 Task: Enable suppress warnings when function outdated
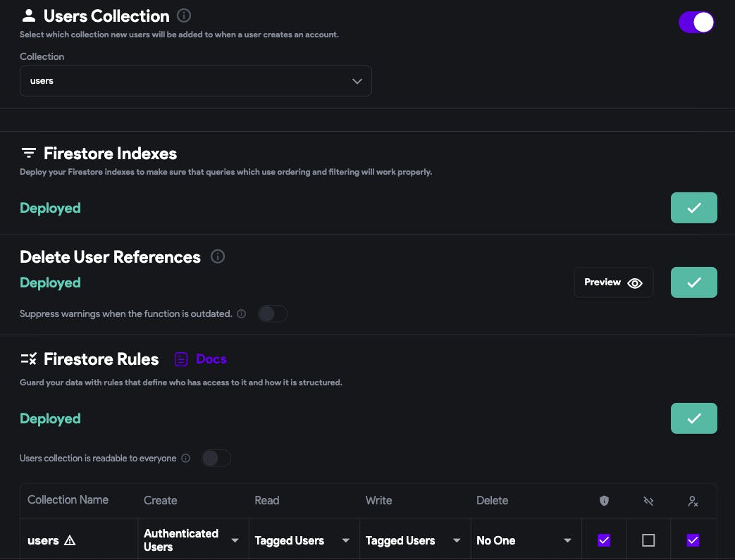273,313
